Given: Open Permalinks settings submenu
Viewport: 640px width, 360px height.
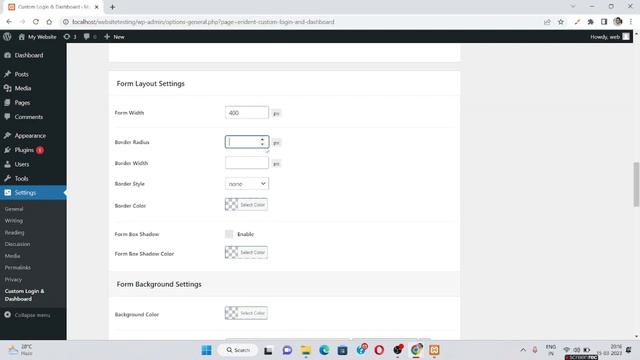Looking at the screenshot, I should pyautogui.click(x=18, y=268).
